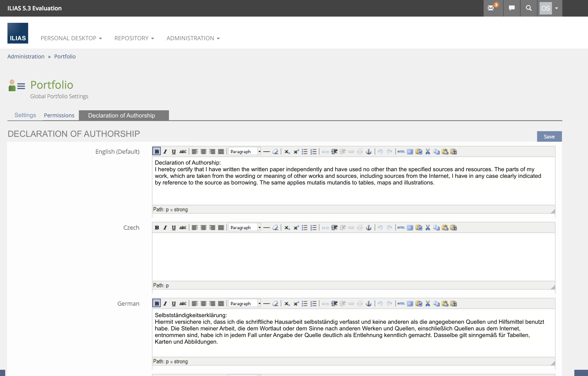
Task: Open the Settings tab
Action: click(x=25, y=115)
